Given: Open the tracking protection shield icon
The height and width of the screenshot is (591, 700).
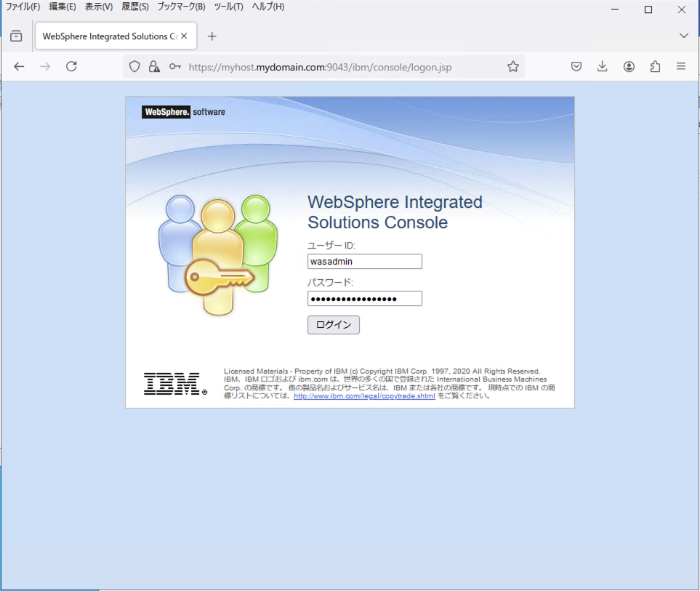Looking at the screenshot, I should coord(134,67).
